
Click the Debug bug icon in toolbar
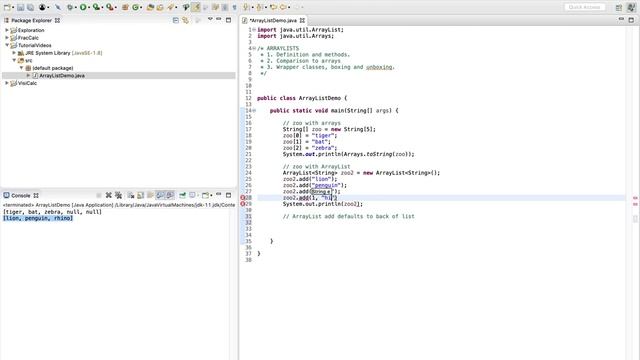pyautogui.click(x=70, y=7)
